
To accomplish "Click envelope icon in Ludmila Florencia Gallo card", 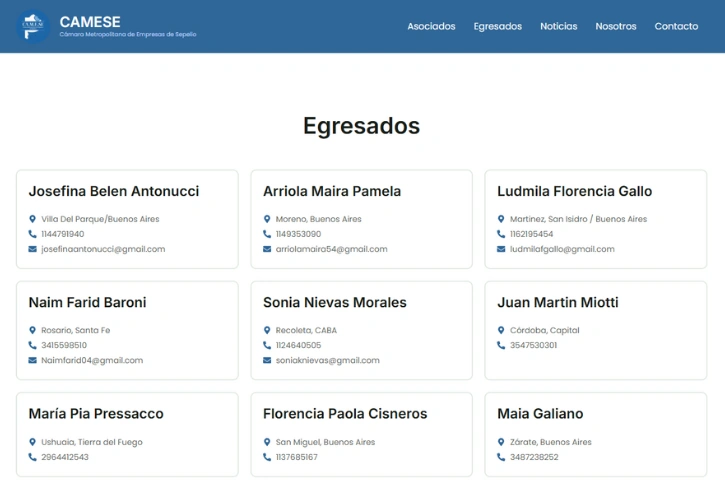I will pyautogui.click(x=501, y=249).
